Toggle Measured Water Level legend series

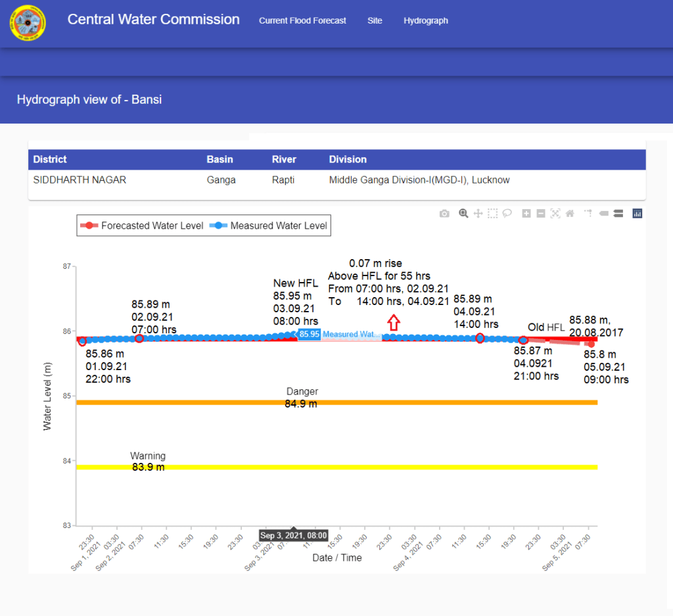[269, 225]
